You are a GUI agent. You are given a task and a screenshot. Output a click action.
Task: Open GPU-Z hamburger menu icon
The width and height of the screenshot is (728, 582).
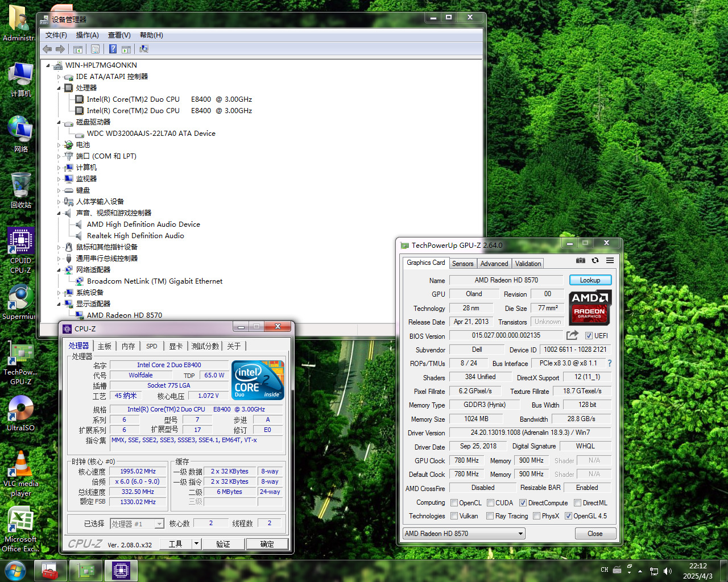[x=610, y=260]
